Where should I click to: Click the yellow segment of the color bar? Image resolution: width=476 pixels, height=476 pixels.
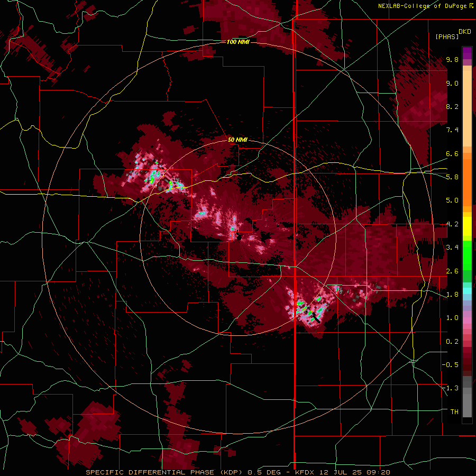pyautogui.click(x=467, y=226)
